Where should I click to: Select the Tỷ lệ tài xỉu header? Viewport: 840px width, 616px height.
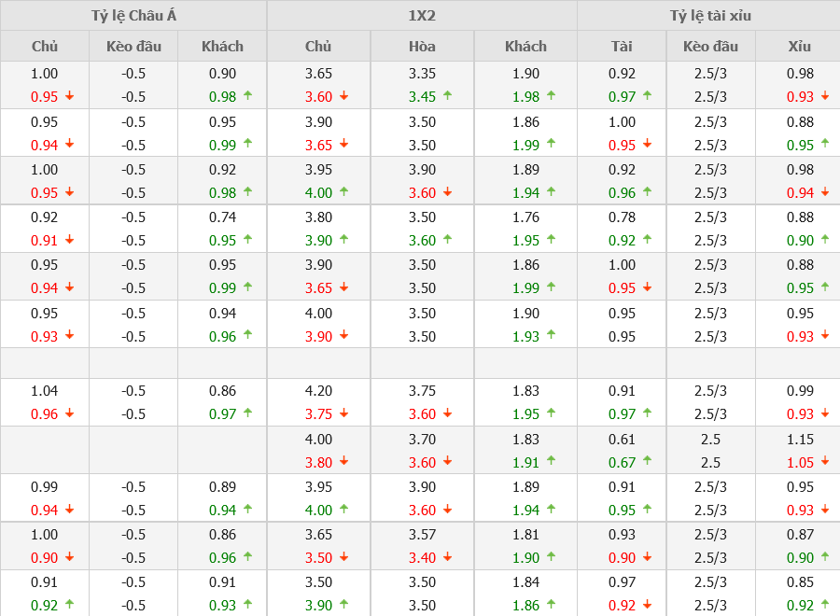point(709,16)
